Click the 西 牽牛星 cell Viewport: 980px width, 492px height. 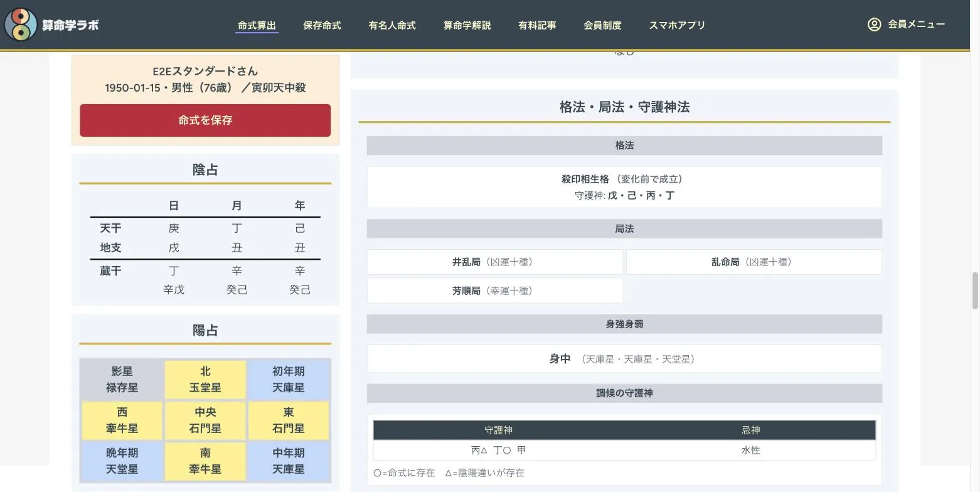(122, 420)
